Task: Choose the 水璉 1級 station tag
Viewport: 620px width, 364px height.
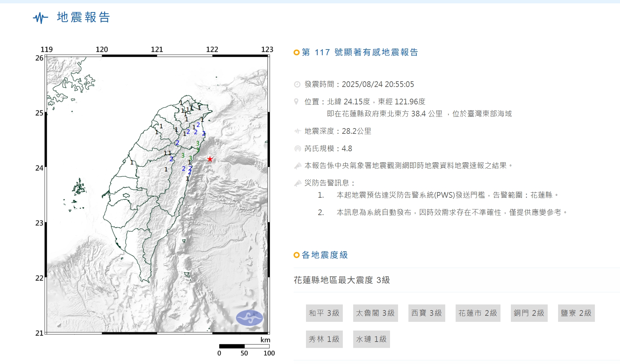Action: pos(371,339)
